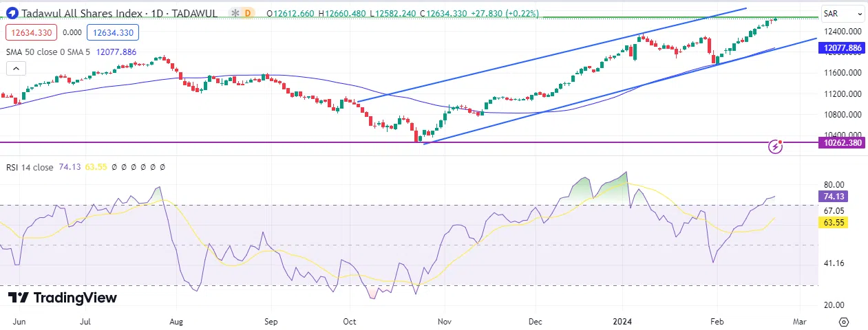Click the Nov label on time axis

pos(445,321)
